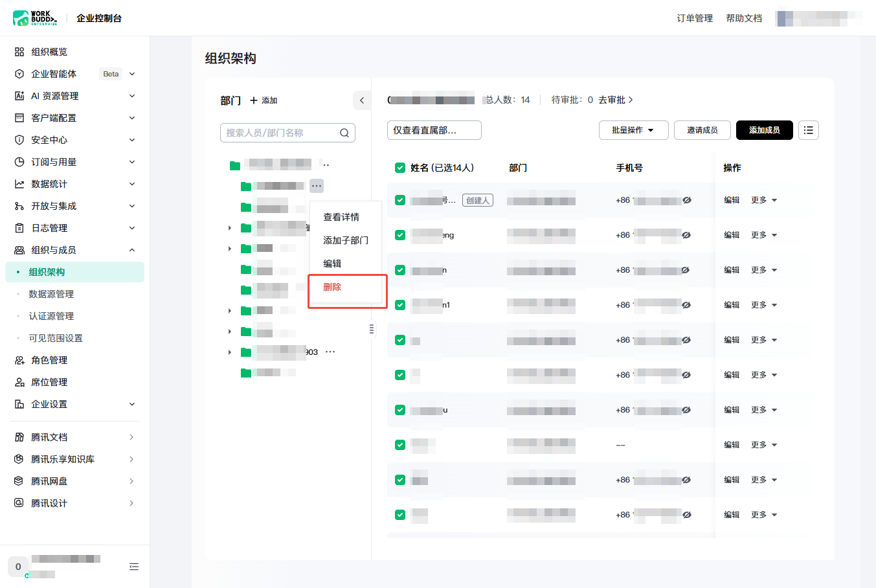Open the 去审批 link
This screenshot has width=876, height=588.
[x=615, y=100]
